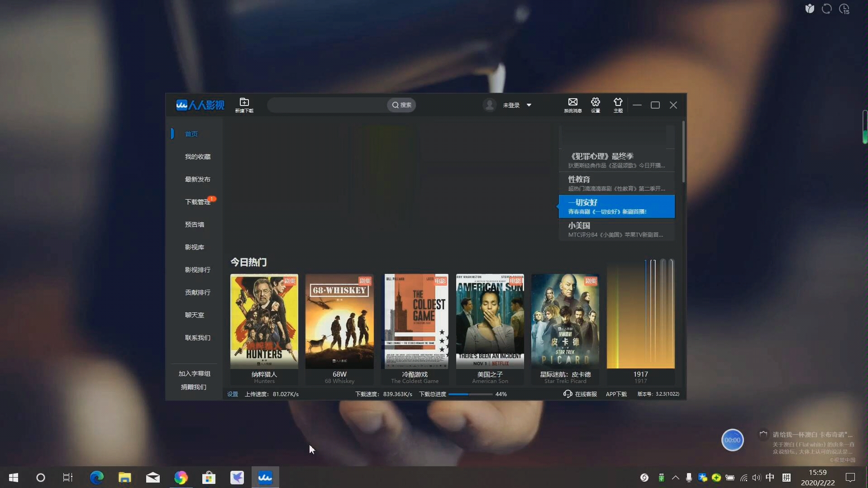The image size is (868, 488).
Task: Select the 小美国 banner entry
Action: pyautogui.click(x=616, y=230)
